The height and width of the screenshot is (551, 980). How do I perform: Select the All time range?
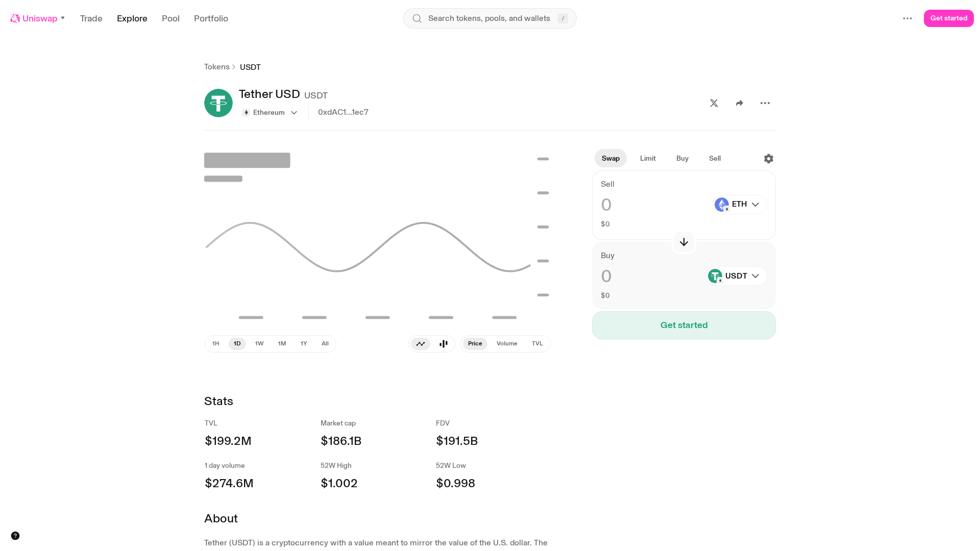click(x=325, y=344)
